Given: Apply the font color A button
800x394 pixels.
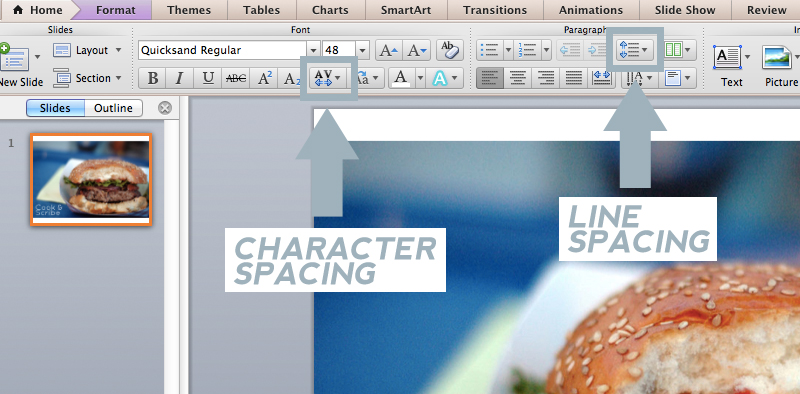Looking at the screenshot, I should [x=401, y=78].
